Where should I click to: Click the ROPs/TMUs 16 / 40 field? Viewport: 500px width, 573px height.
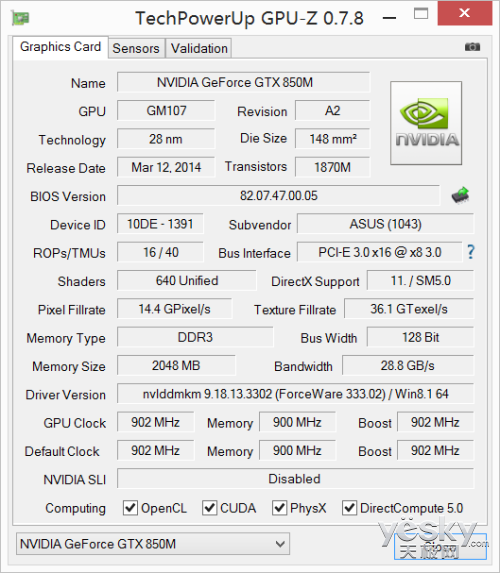160,252
